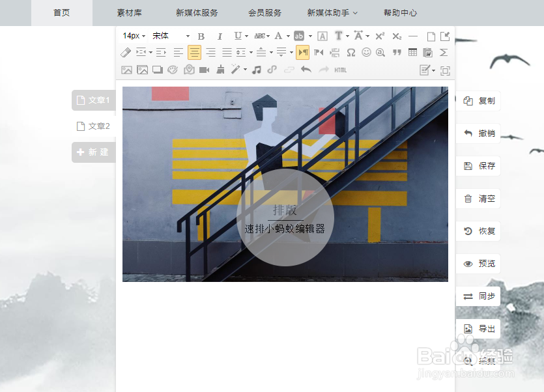Open the 素材库 menu item
The width and height of the screenshot is (544, 392).
pyautogui.click(x=128, y=12)
